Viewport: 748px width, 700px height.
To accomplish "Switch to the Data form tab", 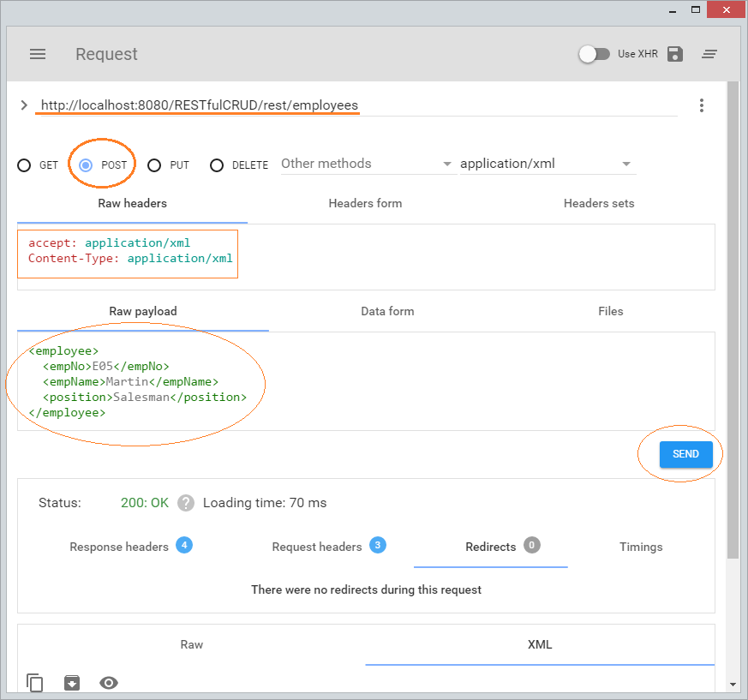I will (x=387, y=311).
